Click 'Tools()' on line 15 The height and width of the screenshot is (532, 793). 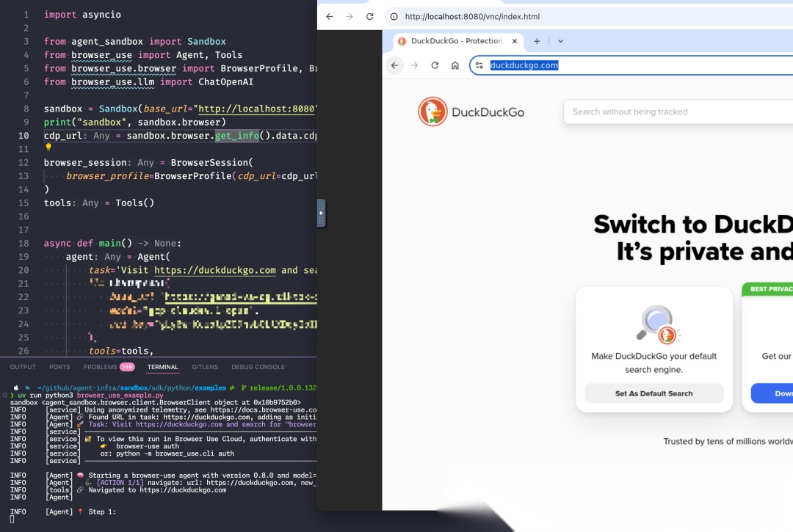[134, 203]
